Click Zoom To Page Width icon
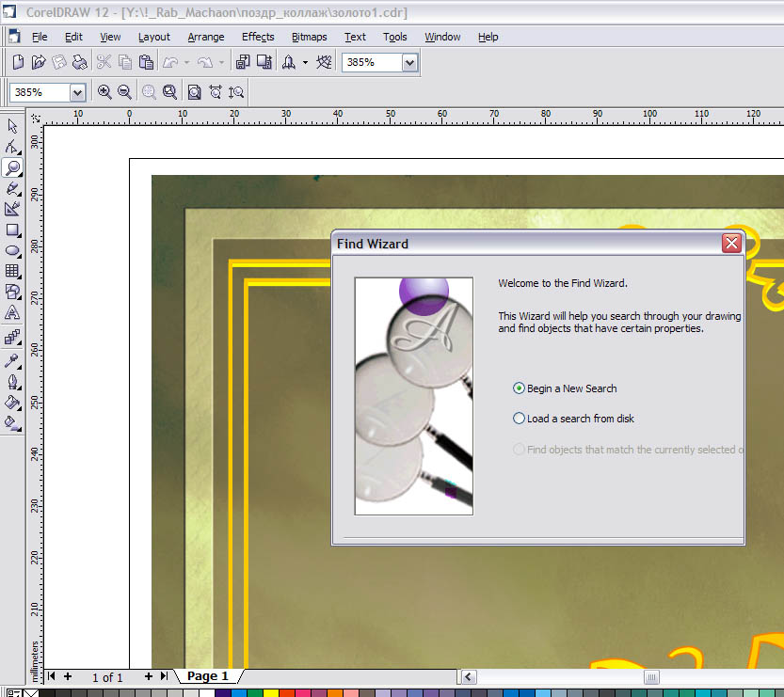784x697 pixels. point(215,92)
